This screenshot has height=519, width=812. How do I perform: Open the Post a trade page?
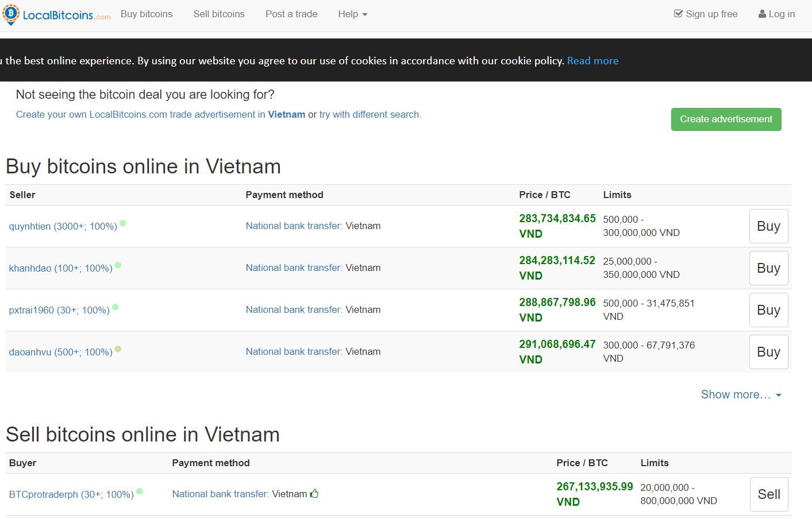tap(291, 14)
